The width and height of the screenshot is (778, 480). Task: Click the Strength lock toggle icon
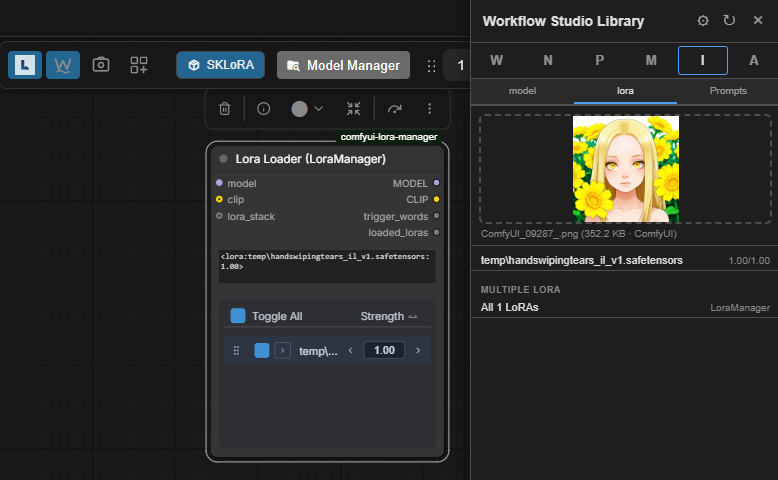click(x=413, y=317)
